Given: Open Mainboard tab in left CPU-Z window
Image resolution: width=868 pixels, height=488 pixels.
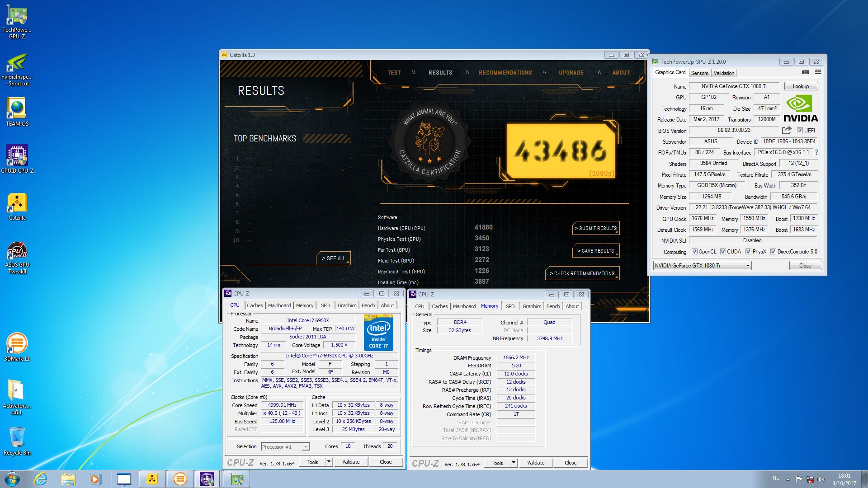Looking at the screenshot, I should (279, 305).
